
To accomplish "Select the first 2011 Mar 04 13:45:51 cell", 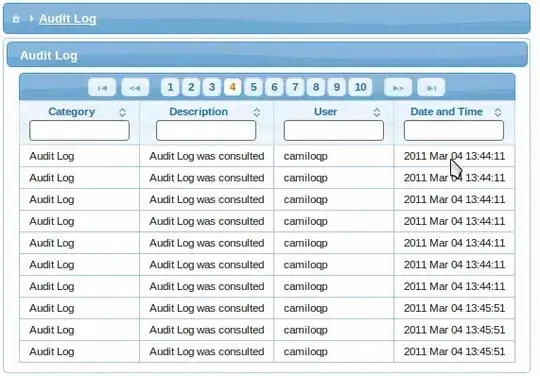I will pyautogui.click(x=454, y=308).
